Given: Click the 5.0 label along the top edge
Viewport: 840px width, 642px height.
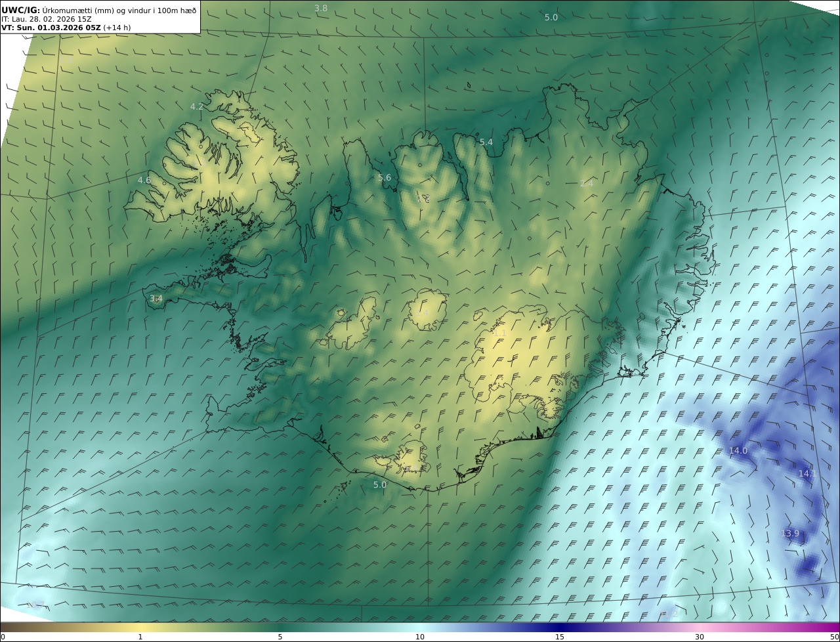Looking at the screenshot, I should coord(551,17).
